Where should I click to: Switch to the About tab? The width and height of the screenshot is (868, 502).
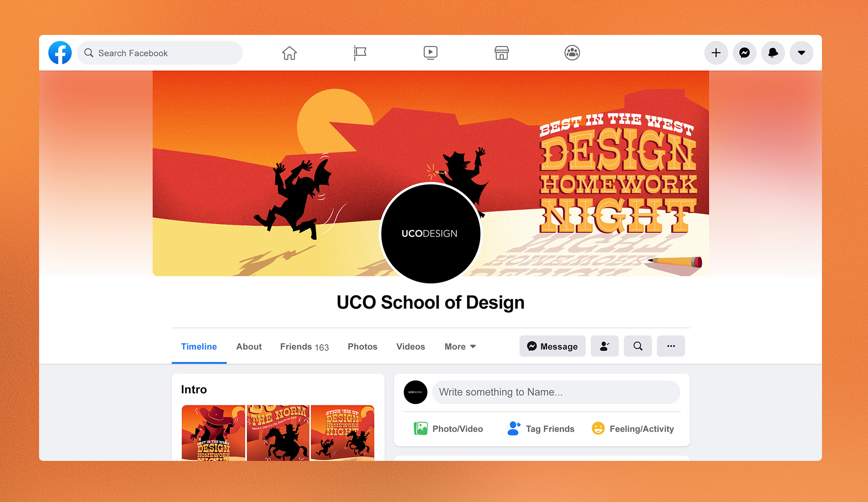tap(249, 347)
